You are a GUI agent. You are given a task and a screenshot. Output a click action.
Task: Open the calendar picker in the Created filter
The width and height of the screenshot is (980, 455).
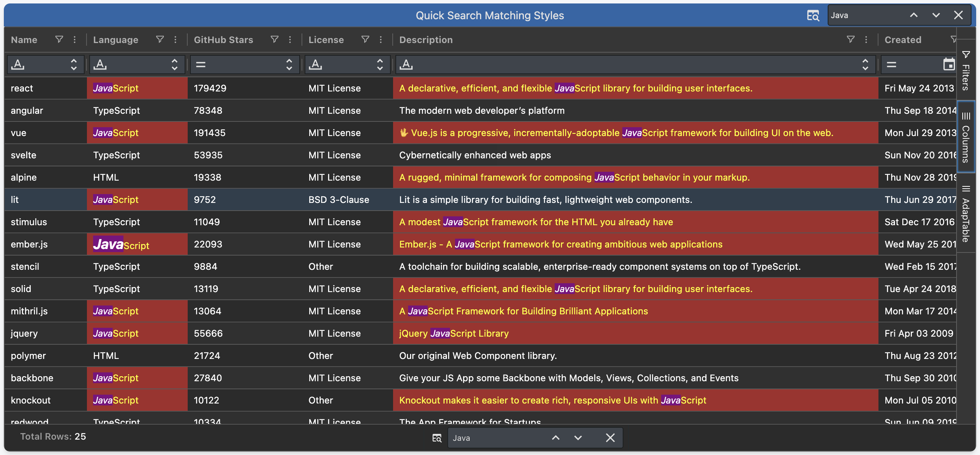tap(949, 64)
